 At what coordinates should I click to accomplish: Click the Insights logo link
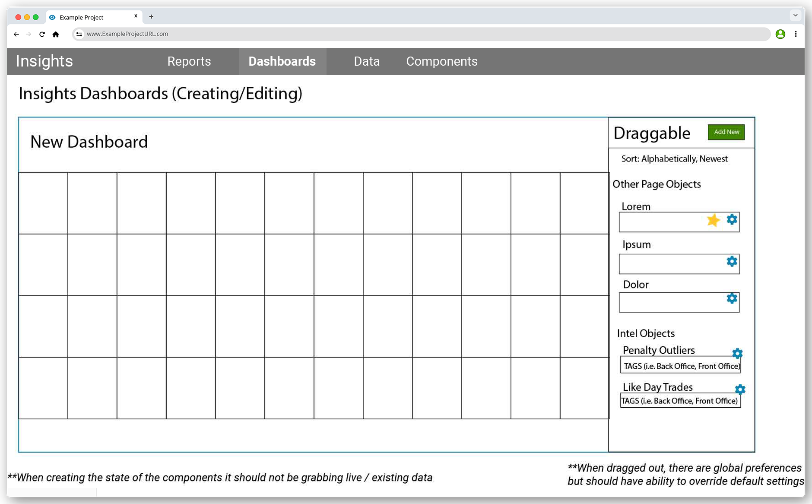coord(44,61)
